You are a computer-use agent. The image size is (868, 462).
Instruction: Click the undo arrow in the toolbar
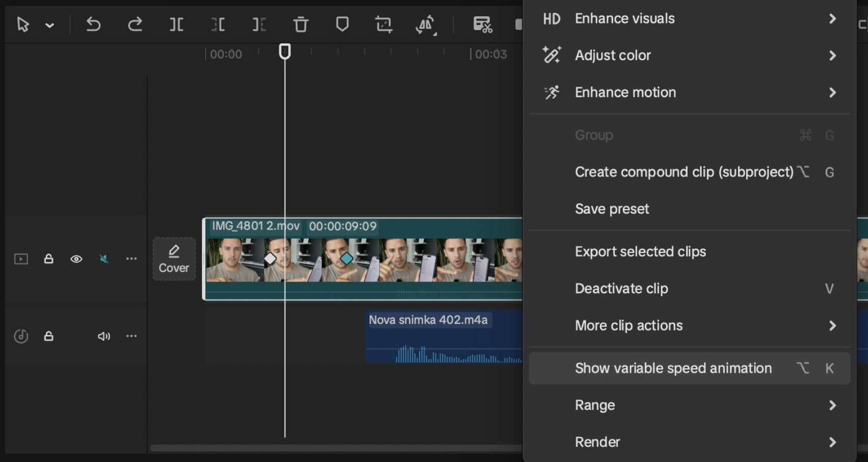[93, 24]
